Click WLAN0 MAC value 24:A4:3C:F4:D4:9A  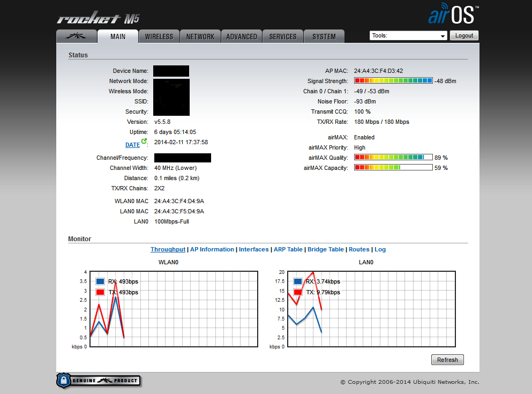pyautogui.click(x=179, y=201)
